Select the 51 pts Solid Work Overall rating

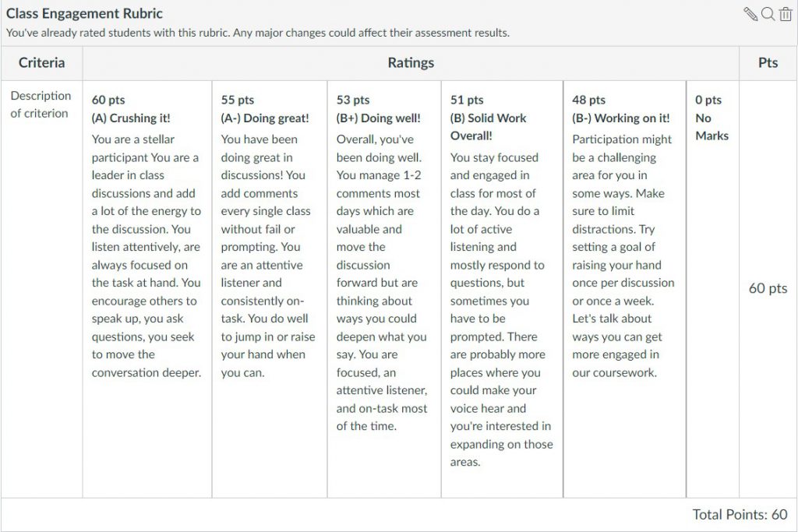[503, 289]
